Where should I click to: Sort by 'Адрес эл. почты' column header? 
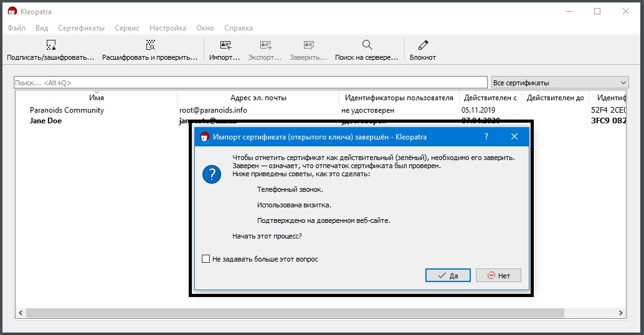coord(258,98)
